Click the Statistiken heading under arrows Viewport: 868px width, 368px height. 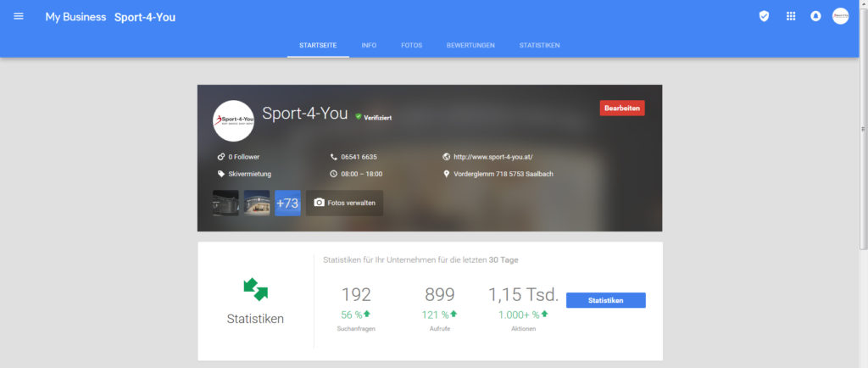255,319
